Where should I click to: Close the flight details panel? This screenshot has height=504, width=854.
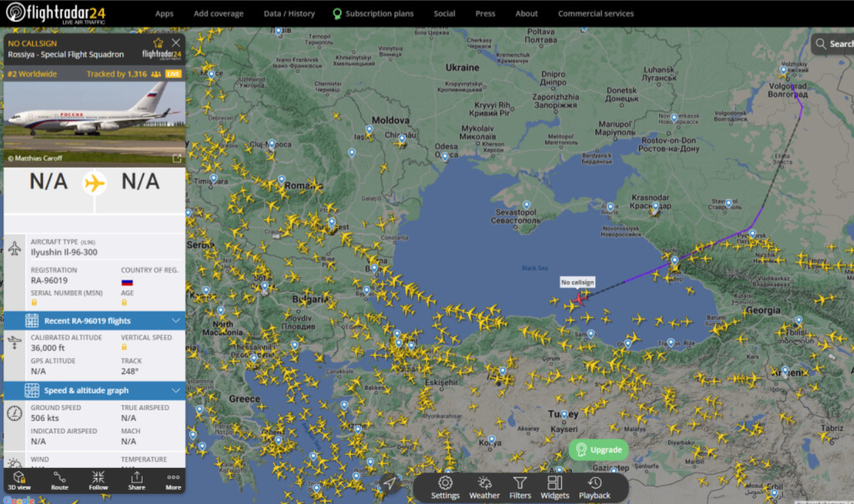176,43
